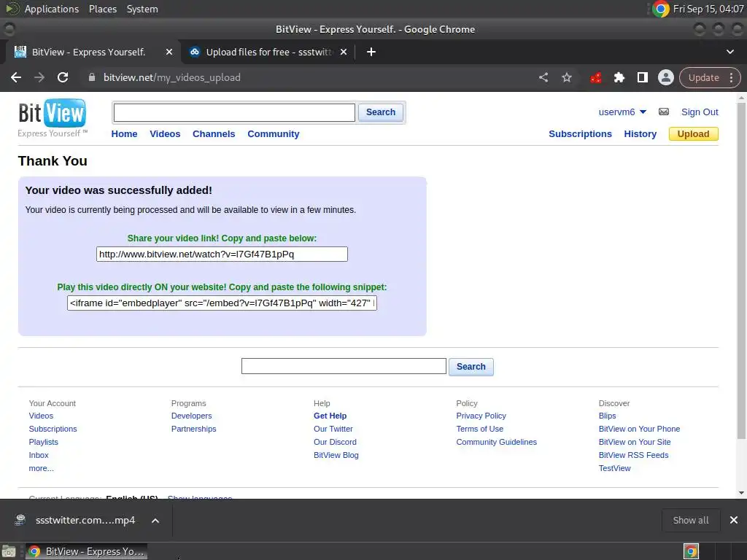Viewport: 747px width, 560px height.
Task: Open the Chrome three-dot menu
Action: coord(731,77)
